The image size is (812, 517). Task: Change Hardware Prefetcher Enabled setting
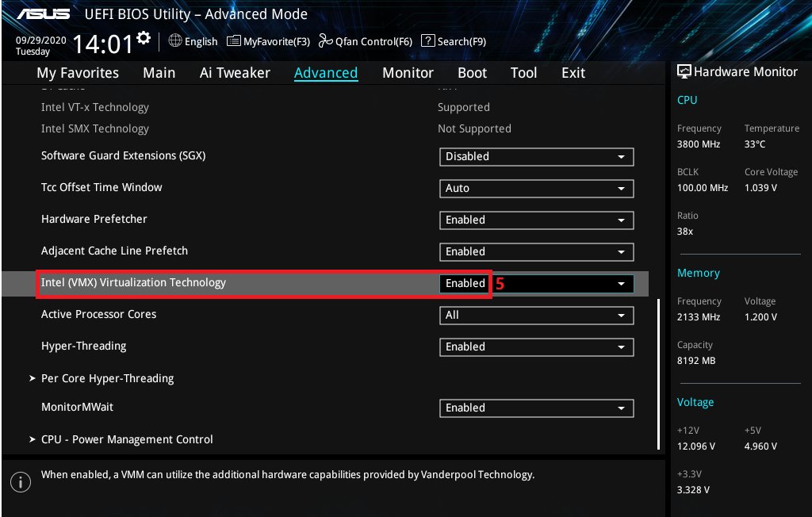(x=536, y=220)
